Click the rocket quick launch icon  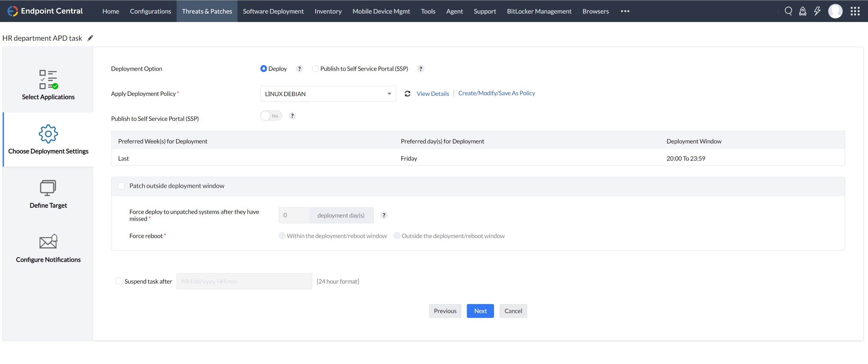coord(803,11)
